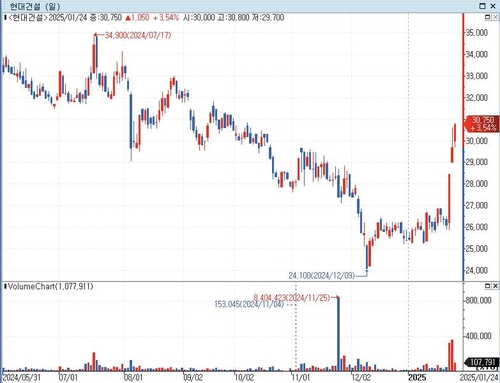Screen dimensions: 500x383
Task: Close the VolumeChart pane
Action: pyautogui.click(x=495, y=286)
